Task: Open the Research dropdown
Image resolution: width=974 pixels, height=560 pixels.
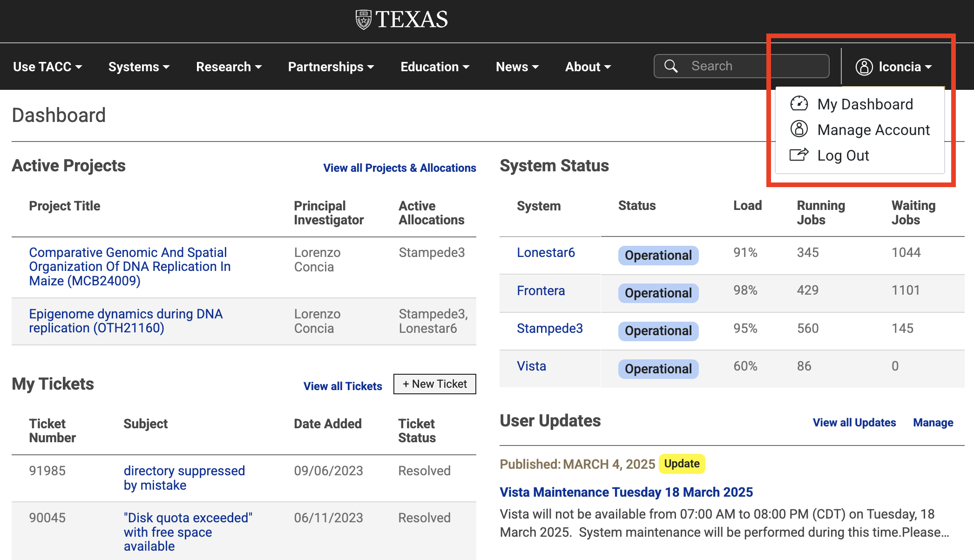Action: point(229,67)
